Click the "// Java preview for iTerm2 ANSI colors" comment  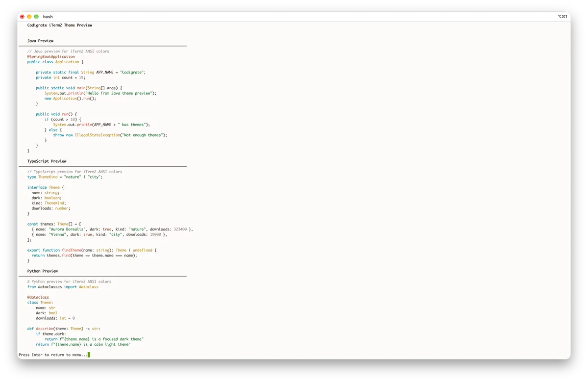point(68,51)
